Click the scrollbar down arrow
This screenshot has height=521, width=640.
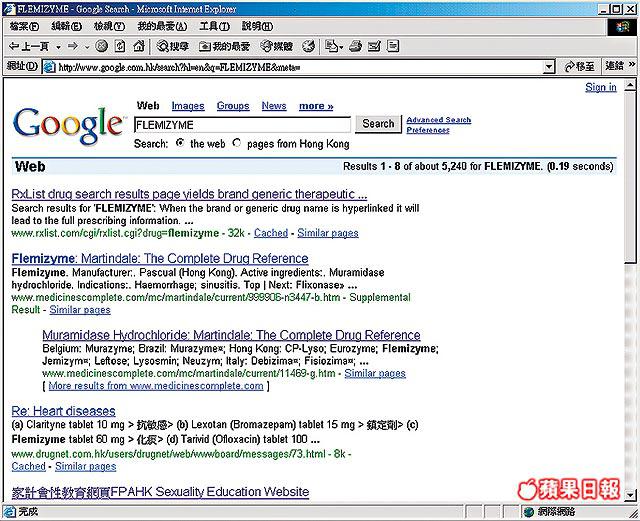pyautogui.click(x=630, y=494)
